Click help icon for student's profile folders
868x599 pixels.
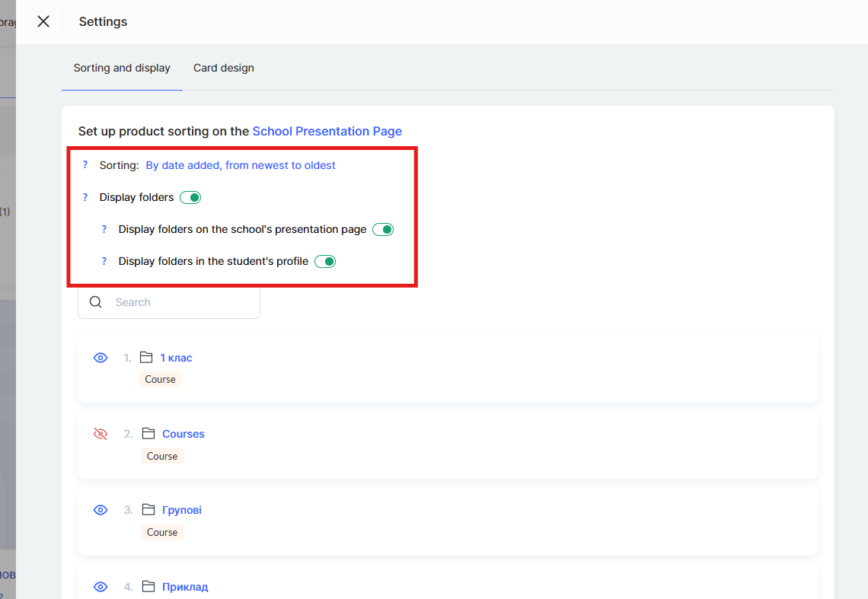104,261
